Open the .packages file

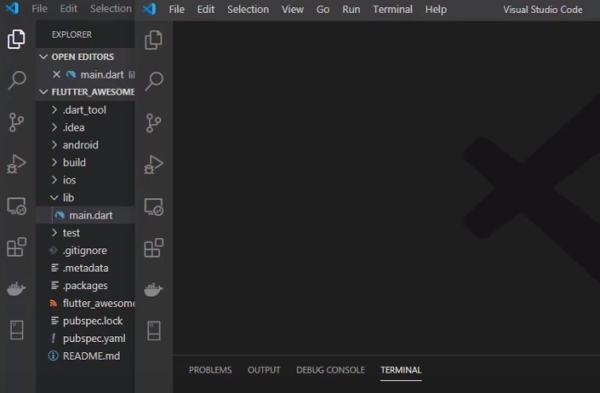[x=86, y=285]
